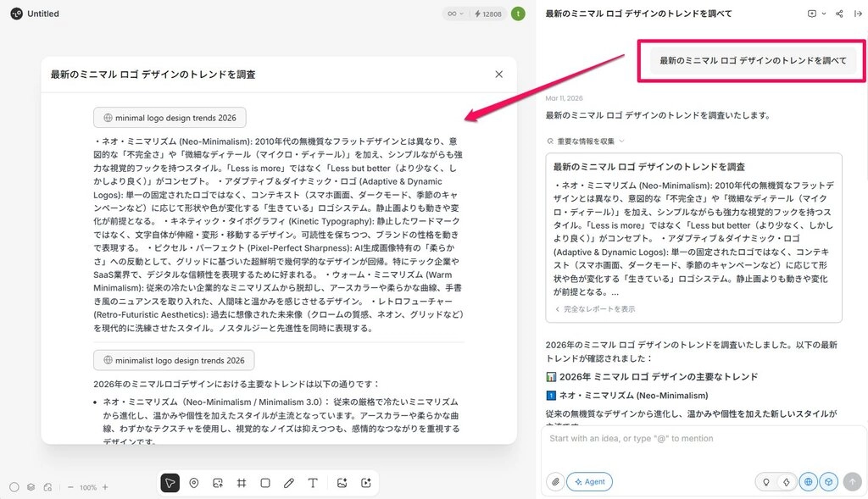The image size is (868, 499).
Task: Click the image upload tool
Action: coord(218,483)
